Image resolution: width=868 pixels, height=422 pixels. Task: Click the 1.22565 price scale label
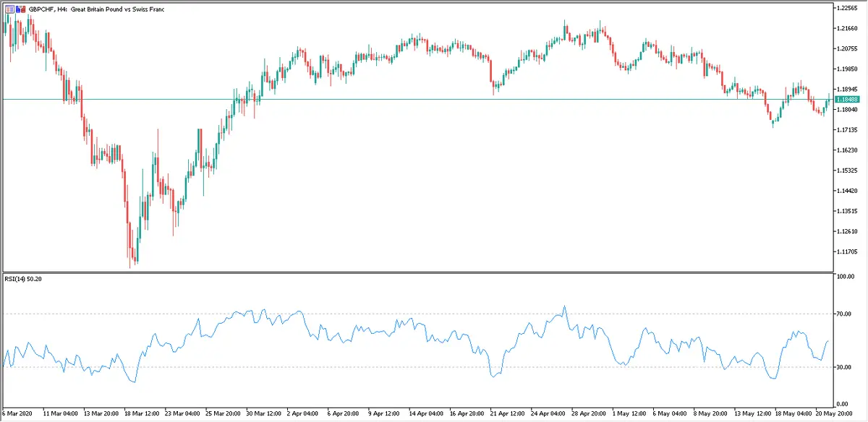[846, 8]
